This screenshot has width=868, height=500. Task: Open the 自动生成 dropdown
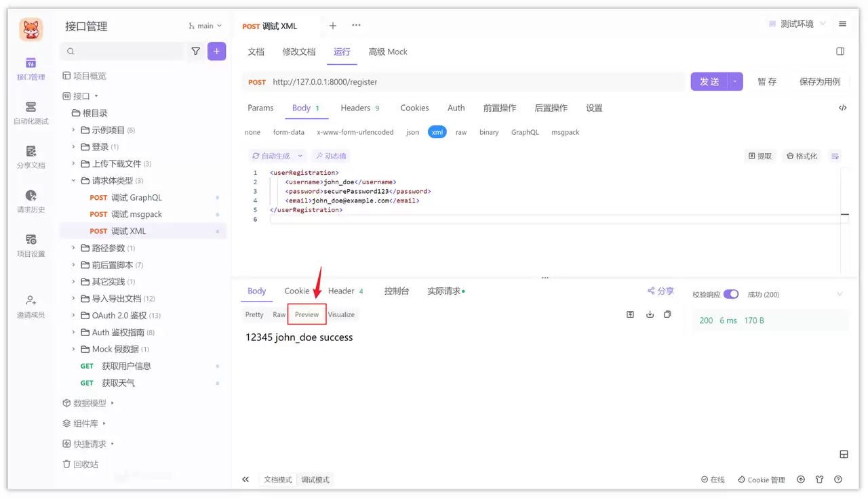point(277,156)
